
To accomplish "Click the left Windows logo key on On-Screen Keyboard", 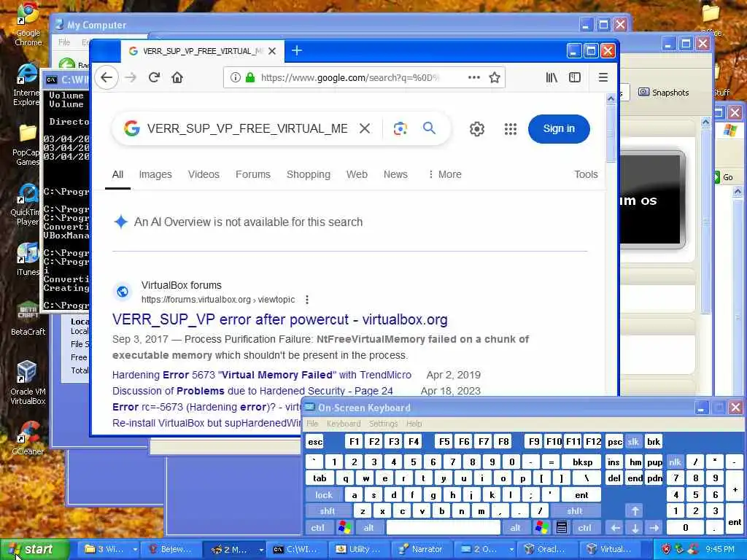I will (x=344, y=528).
